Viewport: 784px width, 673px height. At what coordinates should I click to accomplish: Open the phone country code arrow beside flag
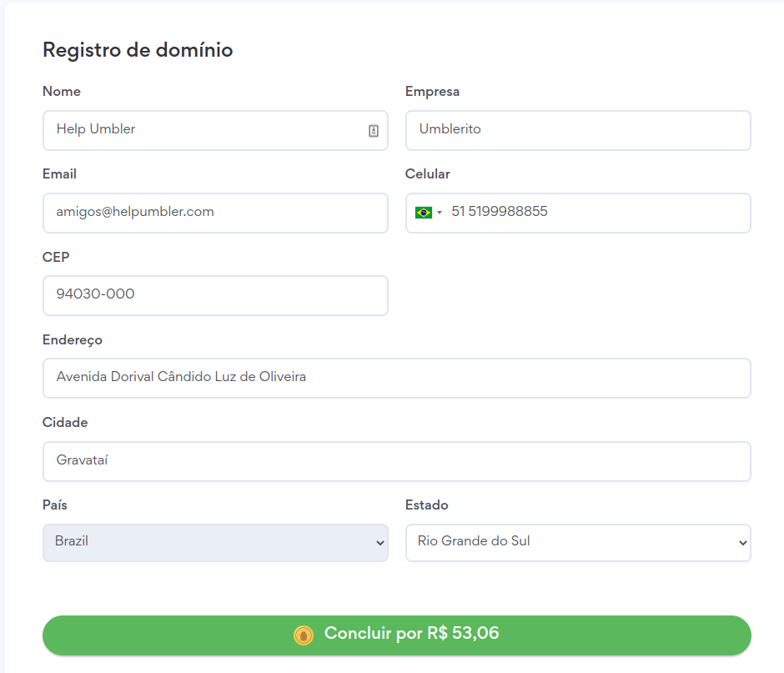pos(440,213)
